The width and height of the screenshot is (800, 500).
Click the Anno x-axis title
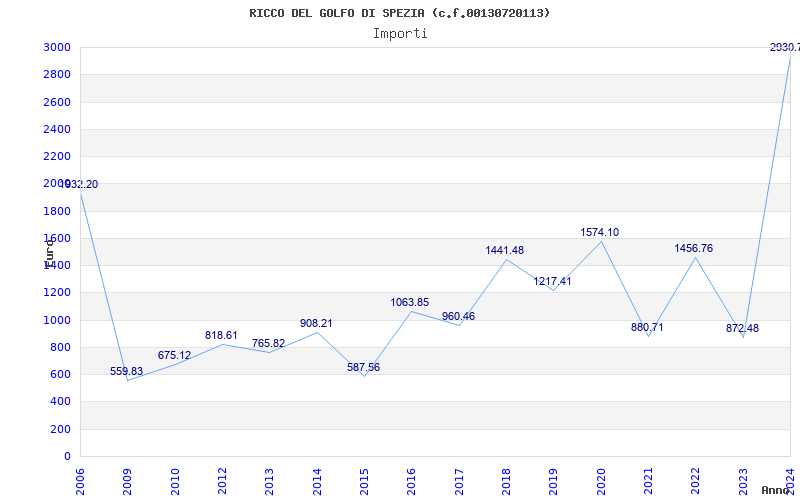point(774,490)
